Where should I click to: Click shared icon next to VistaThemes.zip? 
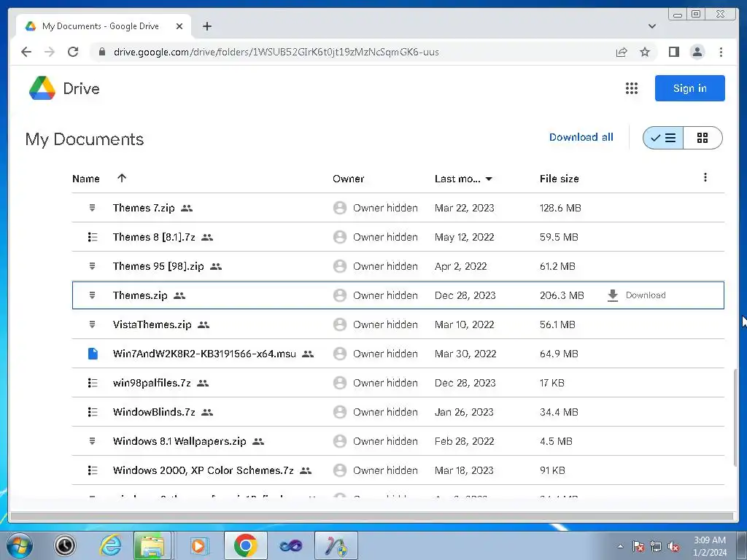pos(204,324)
